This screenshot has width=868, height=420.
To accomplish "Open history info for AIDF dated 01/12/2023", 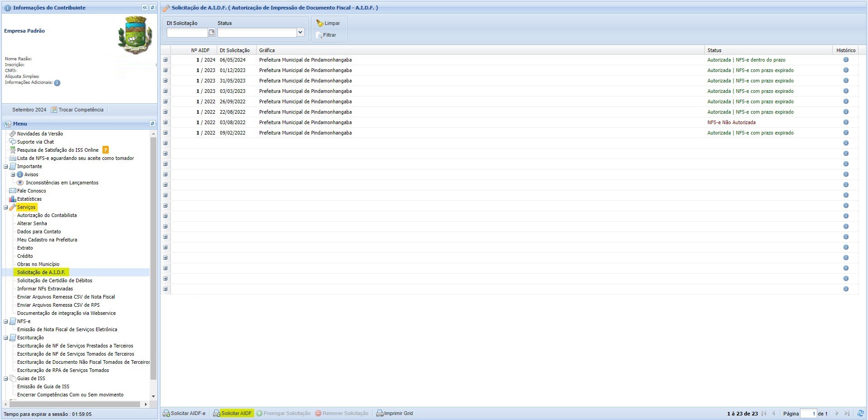I will [x=846, y=70].
